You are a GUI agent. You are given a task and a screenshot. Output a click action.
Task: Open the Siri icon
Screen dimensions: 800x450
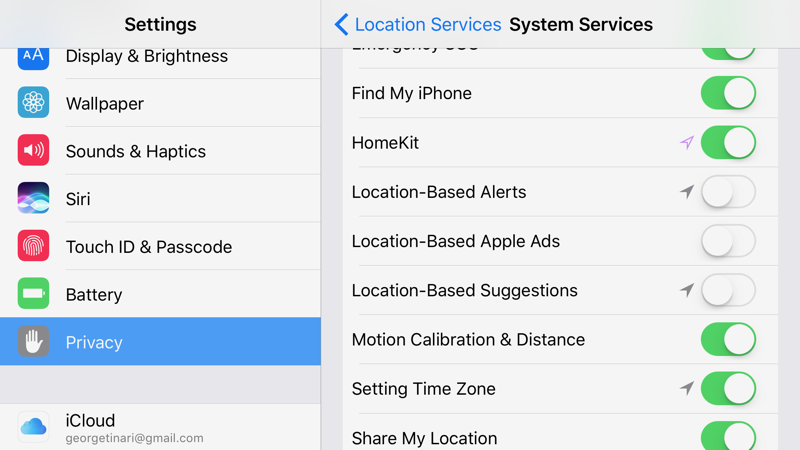[33, 198]
